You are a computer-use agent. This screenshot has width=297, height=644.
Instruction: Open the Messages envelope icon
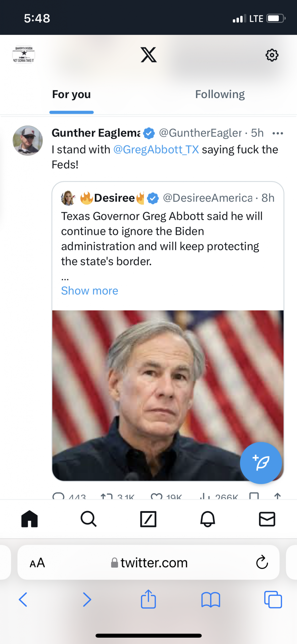tap(267, 519)
